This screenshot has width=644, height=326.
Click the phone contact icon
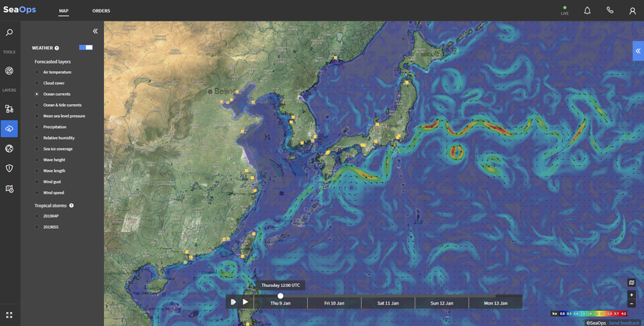click(610, 10)
